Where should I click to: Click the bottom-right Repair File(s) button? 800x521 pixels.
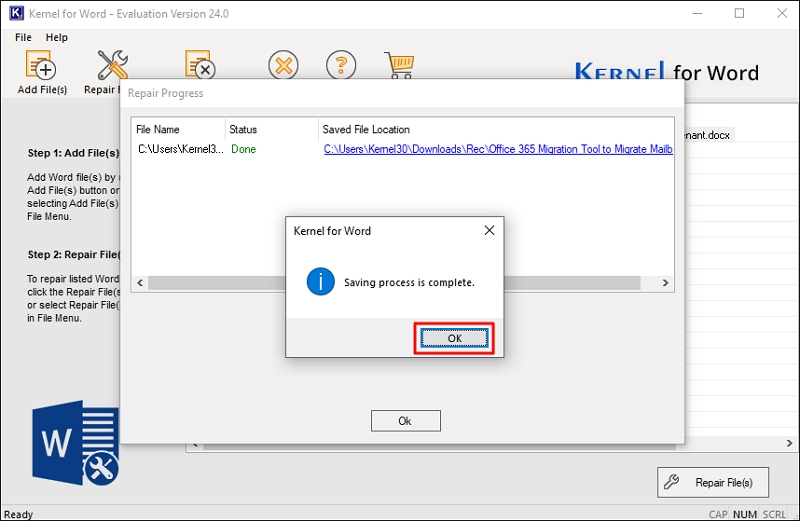[713, 482]
